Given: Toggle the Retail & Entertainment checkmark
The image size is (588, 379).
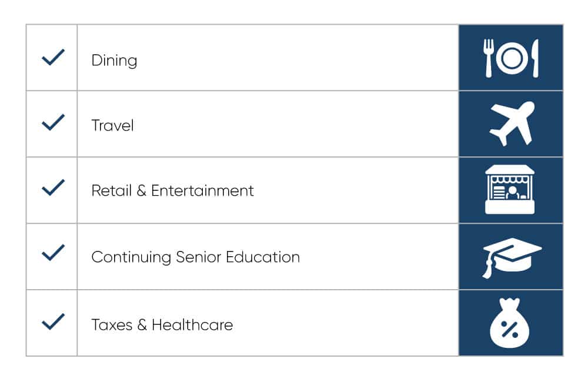Looking at the screenshot, I should coord(53,187).
